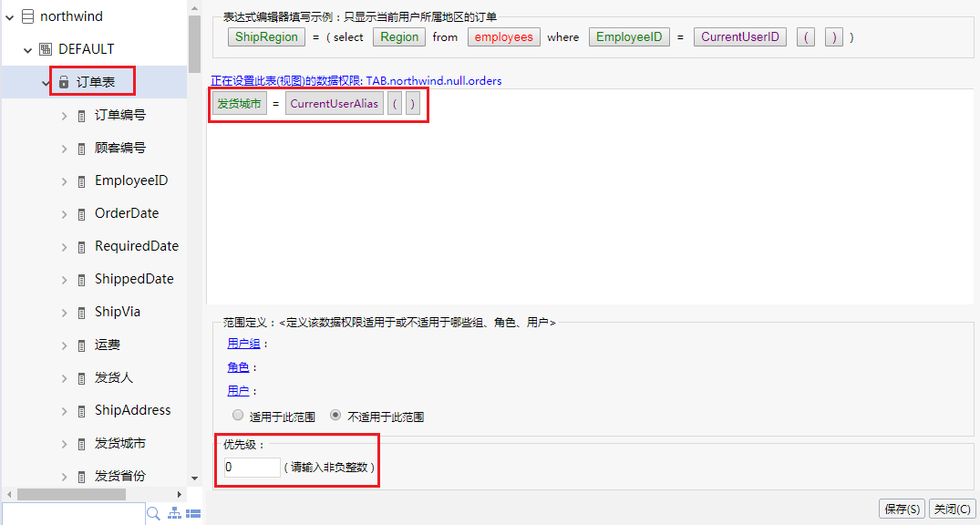
Task: Click the field icon next to ShipAddress
Action: coord(81,411)
